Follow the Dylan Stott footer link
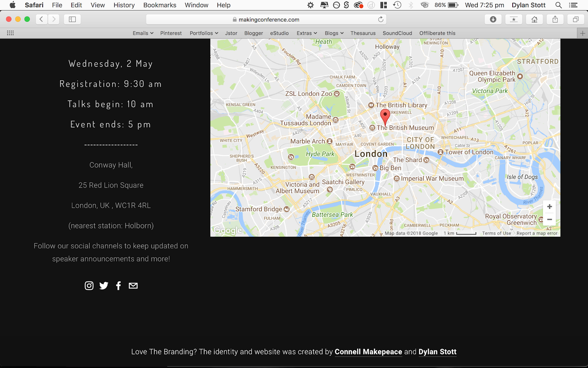The width and height of the screenshot is (588, 368). [437, 352]
